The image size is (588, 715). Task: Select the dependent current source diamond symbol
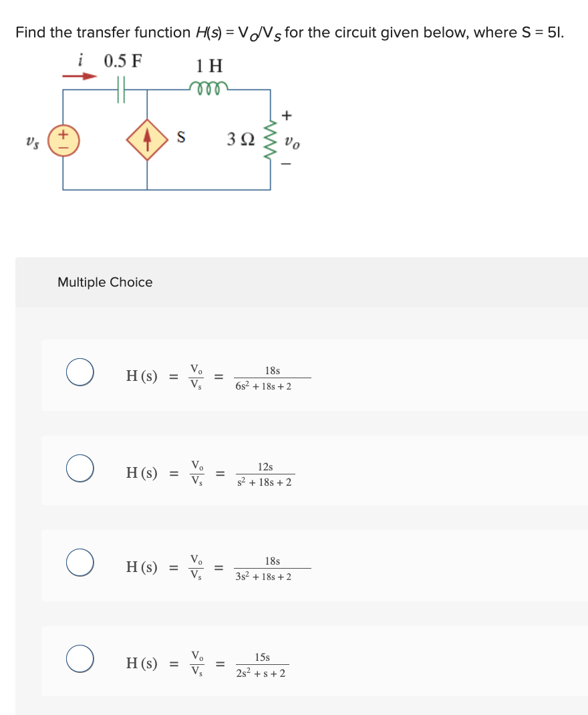(x=148, y=140)
